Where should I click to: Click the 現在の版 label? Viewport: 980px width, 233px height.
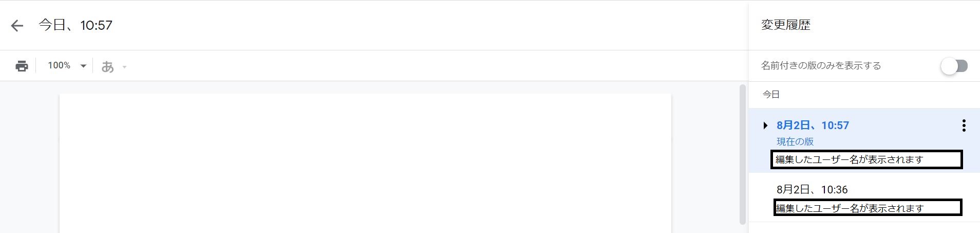[795, 141]
